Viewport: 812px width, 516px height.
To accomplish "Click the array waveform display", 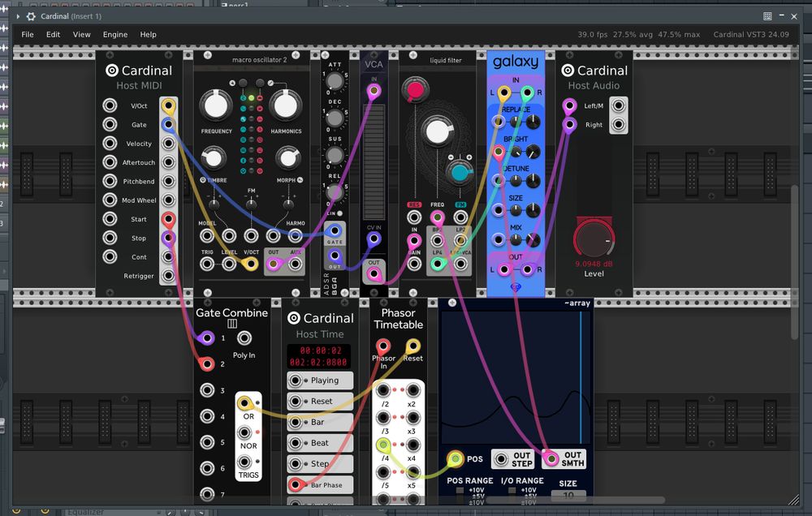I will pos(516,377).
